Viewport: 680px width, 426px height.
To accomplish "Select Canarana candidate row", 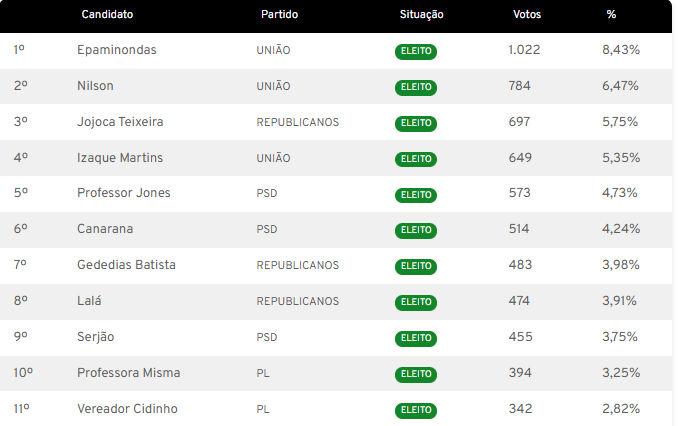I will [105, 229].
